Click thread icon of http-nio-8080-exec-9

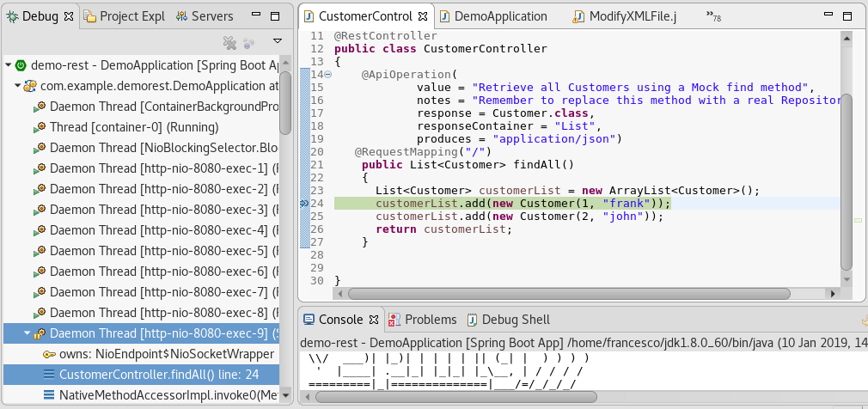(x=40, y=333)
